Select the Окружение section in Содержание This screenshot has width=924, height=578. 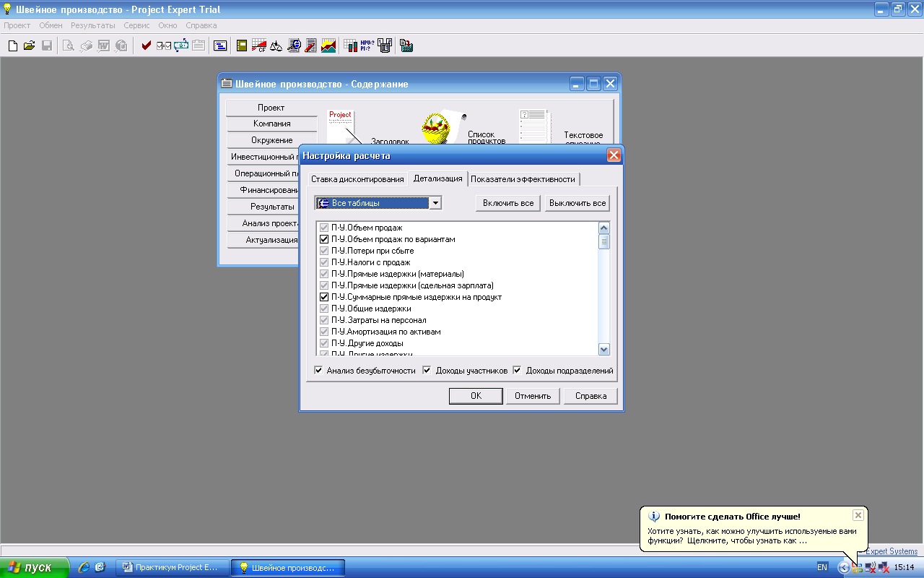[x=271, y=140]
